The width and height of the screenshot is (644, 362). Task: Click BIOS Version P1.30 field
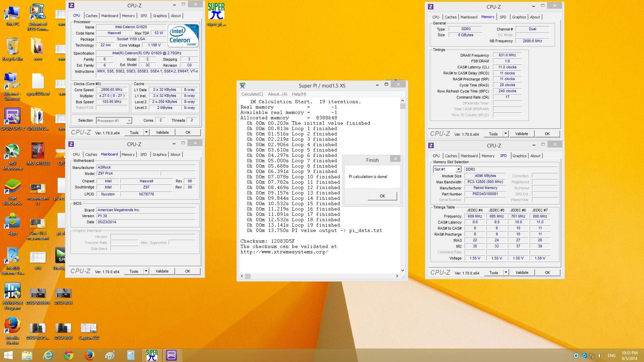146,216
